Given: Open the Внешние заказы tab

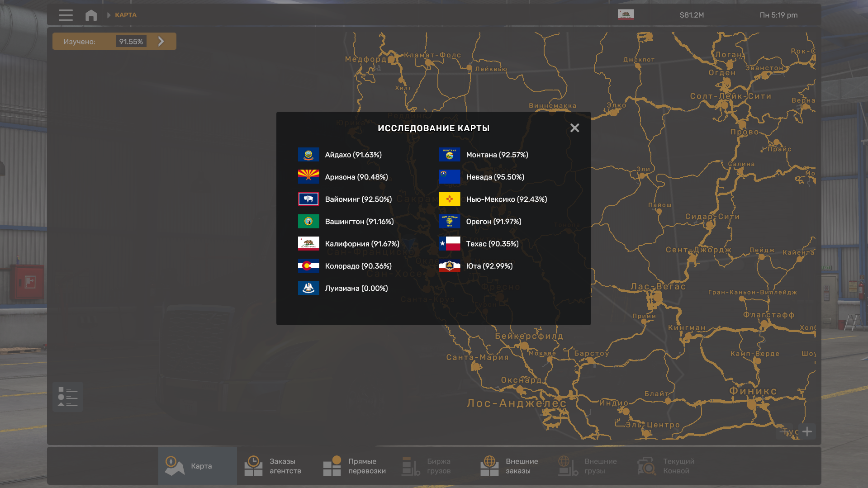Looking at the screenshot, I should (x=512, y=466).
